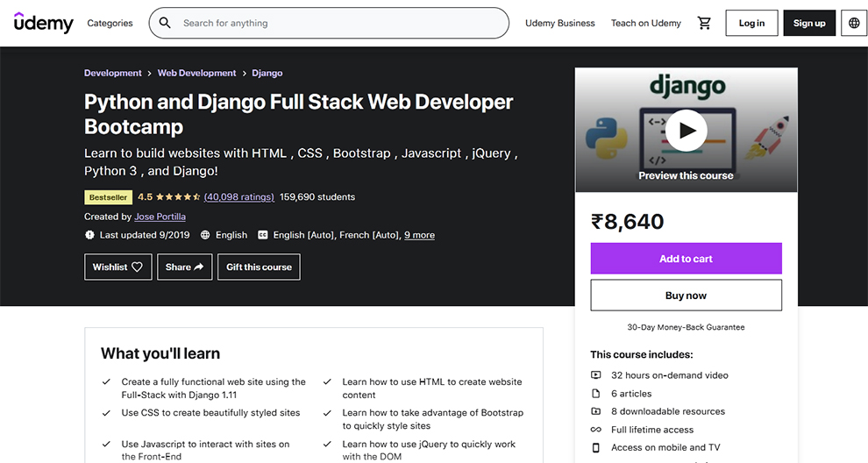868x463 pixels.
Task: View the 40,098 ratings
Action: pyautogui.click(x=238, y=197)
